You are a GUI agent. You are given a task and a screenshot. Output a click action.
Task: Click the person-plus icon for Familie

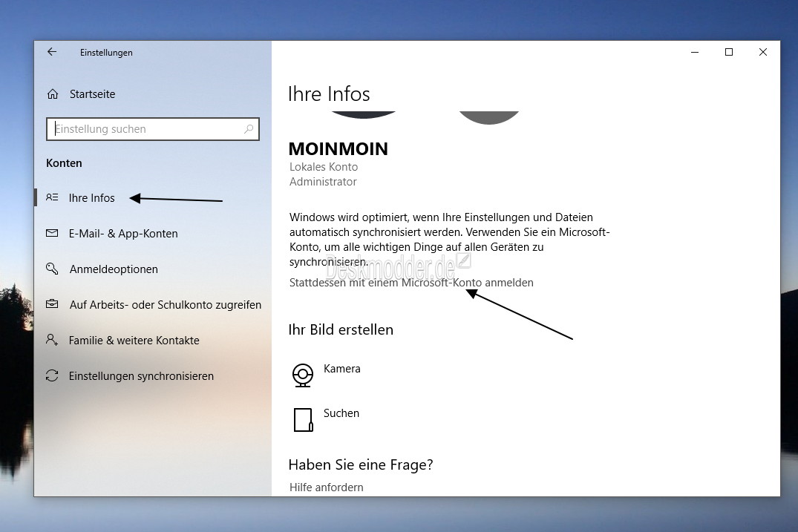(52, 340)
